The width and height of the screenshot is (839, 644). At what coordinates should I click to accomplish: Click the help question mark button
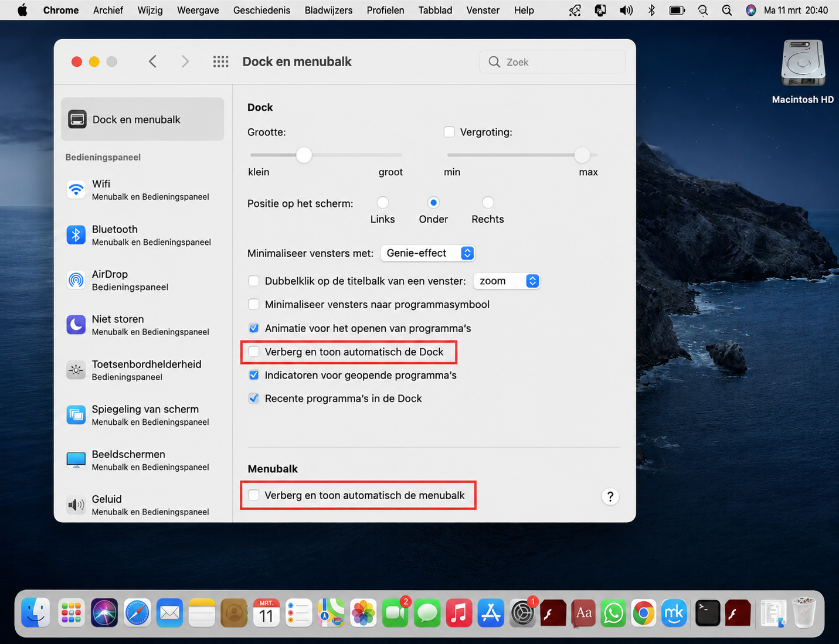(x=610, y=496)
